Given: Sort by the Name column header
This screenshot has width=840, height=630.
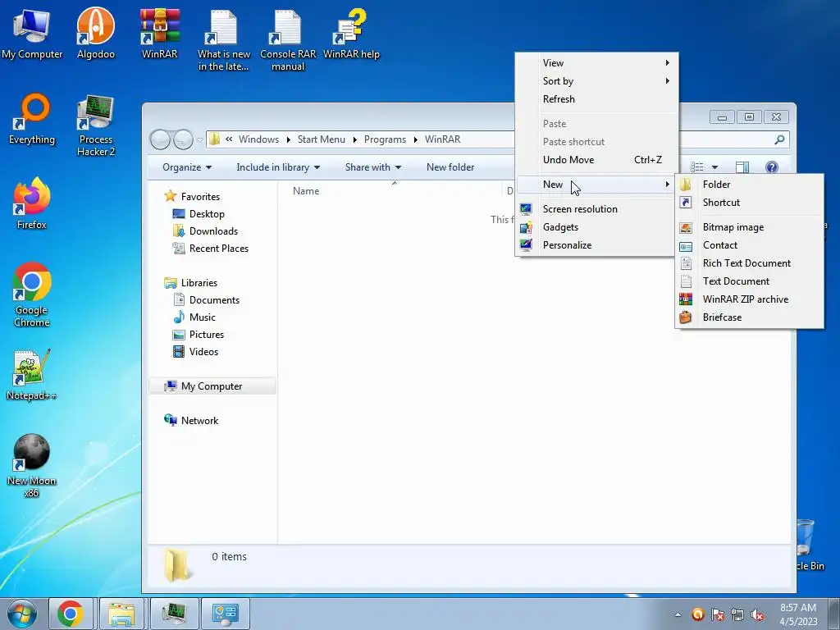Looking at the screenshot, I should click(x=306, y=191).
